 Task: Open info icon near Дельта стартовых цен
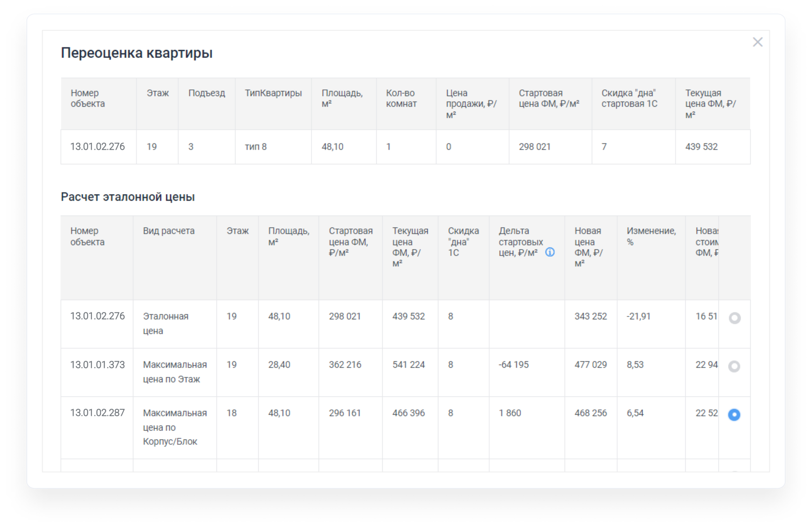tap(550, 252)
